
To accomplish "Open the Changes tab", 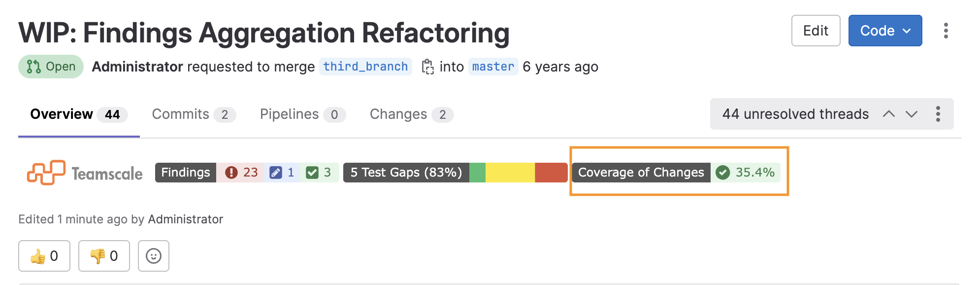I will (x=398, y=114).
